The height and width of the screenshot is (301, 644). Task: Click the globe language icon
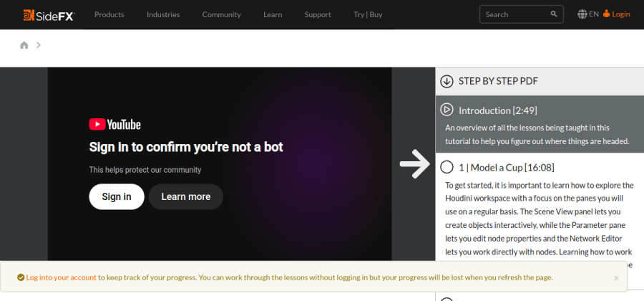click(582, 14)
